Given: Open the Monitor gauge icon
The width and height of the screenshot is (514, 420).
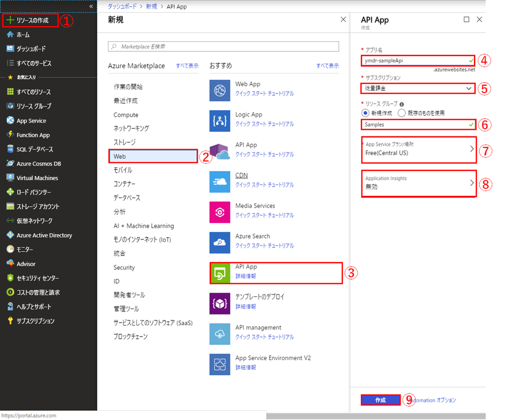Looking at the screenshot, I should (x=10, y=249).
